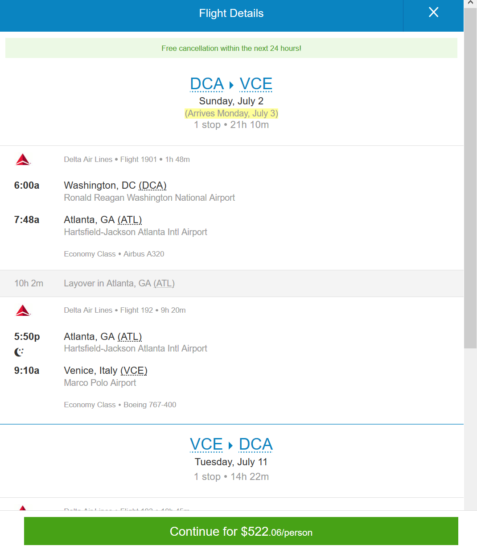Click the (ATL) abbreviation at the 5:50p departure
This screenshot has height=550, width=477.
pyautogui.click(x=130, y=337)
